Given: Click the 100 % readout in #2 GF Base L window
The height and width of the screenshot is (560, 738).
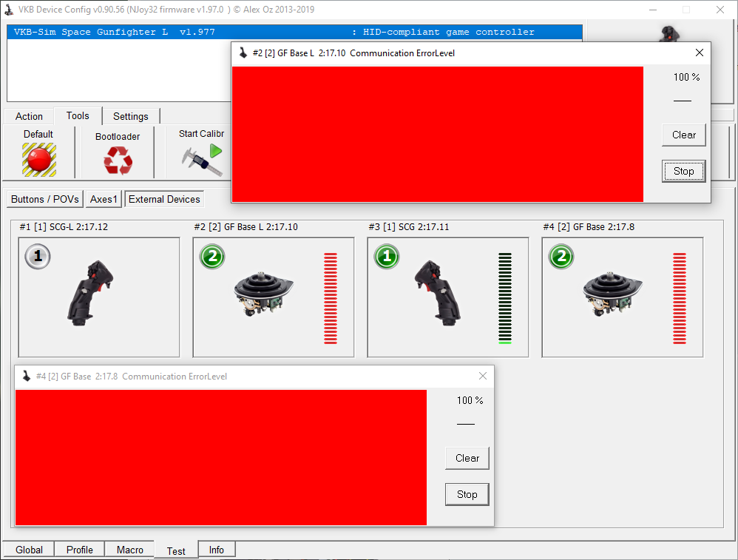Looking at the screenshot, I should 686,77.
